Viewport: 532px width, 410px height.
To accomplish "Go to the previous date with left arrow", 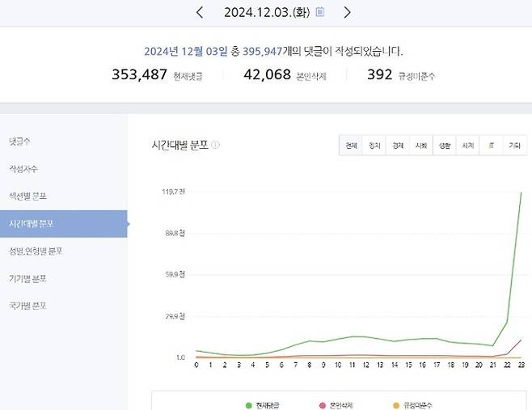I will click(200, 13).
